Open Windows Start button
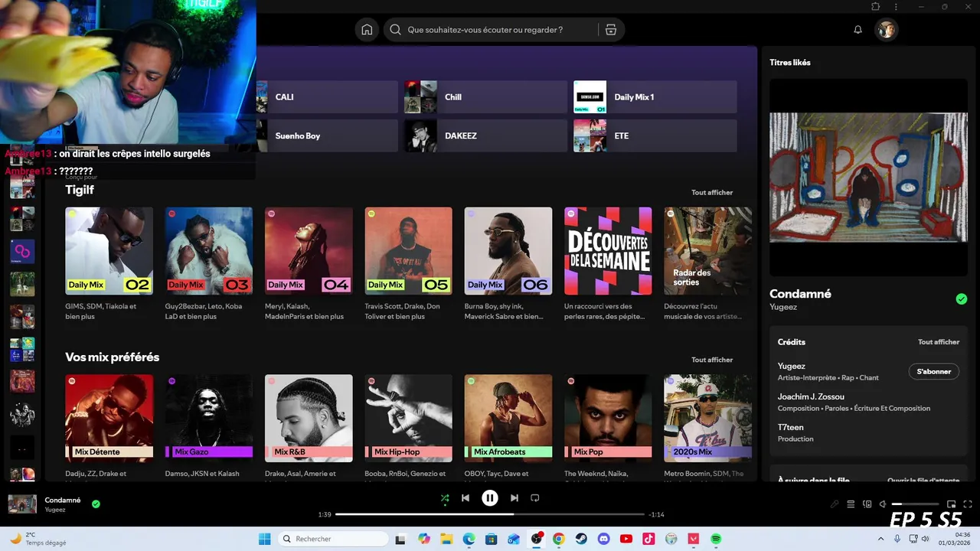This screenshot has width=980, height=551. tap(264, 539)
